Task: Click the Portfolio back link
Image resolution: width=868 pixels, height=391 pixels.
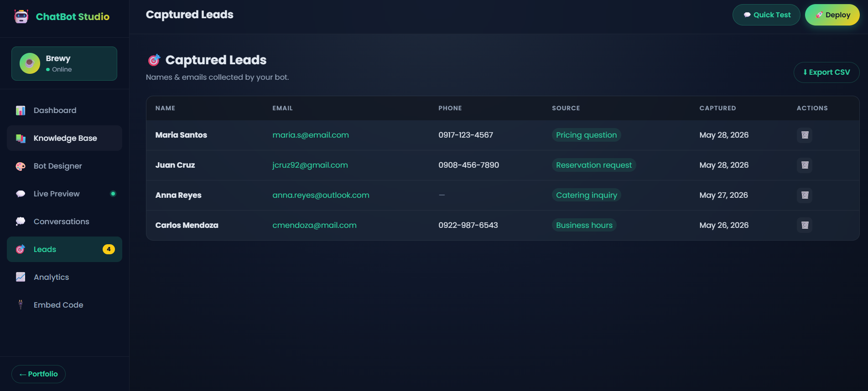Action: coord(38,374)
